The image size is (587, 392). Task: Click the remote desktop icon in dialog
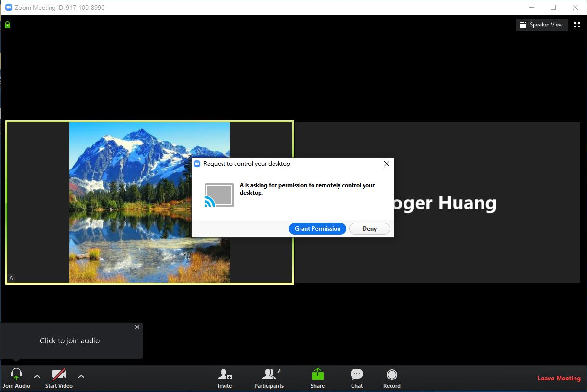(x=219, y=195)
